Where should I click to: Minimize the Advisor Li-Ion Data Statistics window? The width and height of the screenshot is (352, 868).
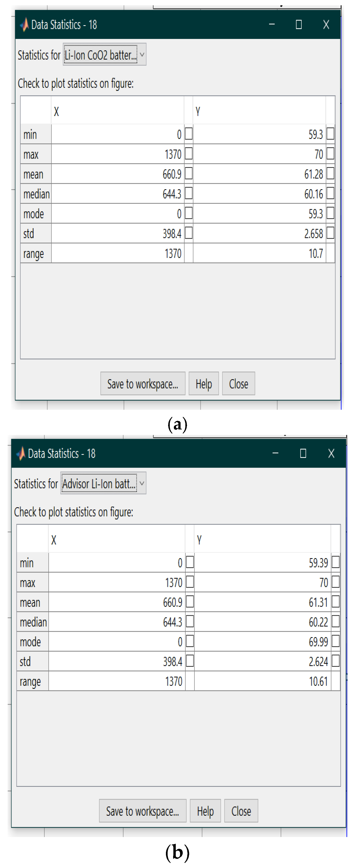pos(275,453)
